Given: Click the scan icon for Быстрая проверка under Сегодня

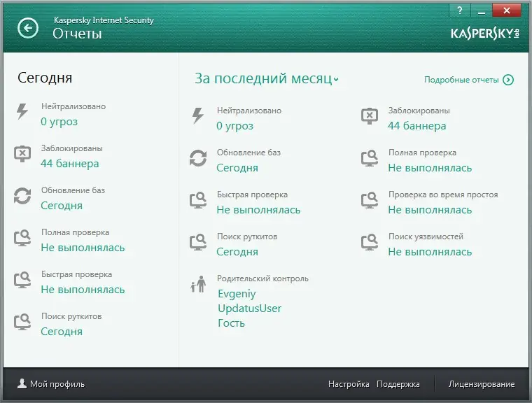Looking at the screenshot, I should [22, 280].
